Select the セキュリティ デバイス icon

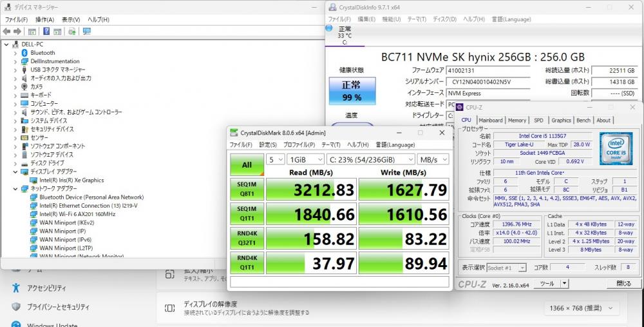[x=24, y=129]
